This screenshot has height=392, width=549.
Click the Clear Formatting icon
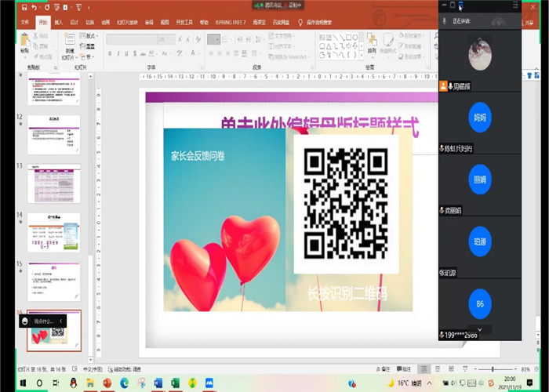198,39
